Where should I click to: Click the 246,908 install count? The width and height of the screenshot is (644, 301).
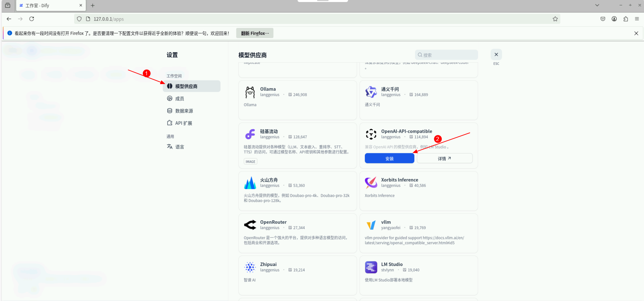point(300,95)
